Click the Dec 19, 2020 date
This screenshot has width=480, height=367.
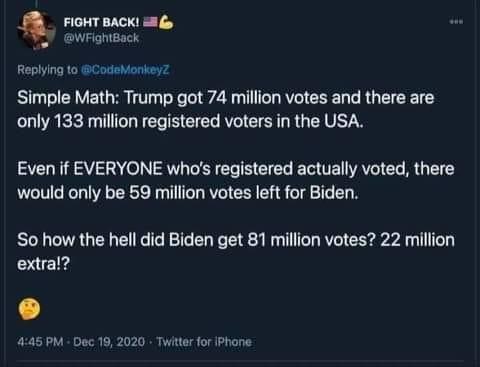tap(109, 342)
